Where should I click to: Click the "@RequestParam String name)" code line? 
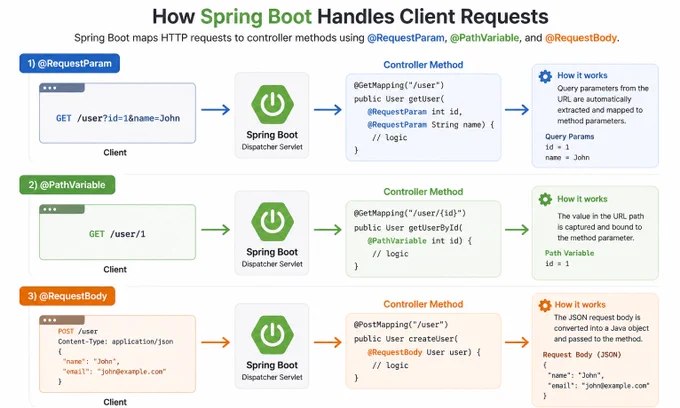(x=431, y=125)
